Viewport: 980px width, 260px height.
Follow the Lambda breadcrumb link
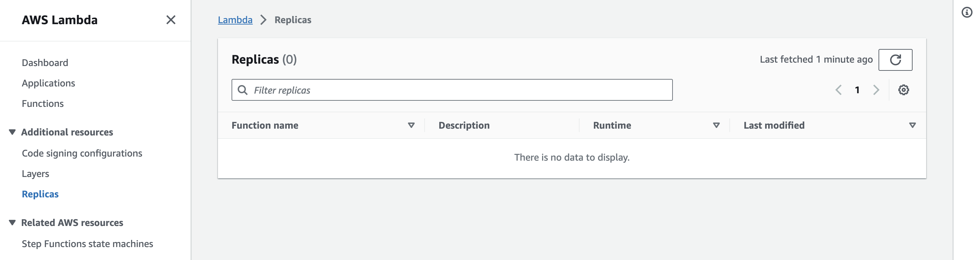pos(235,20)
